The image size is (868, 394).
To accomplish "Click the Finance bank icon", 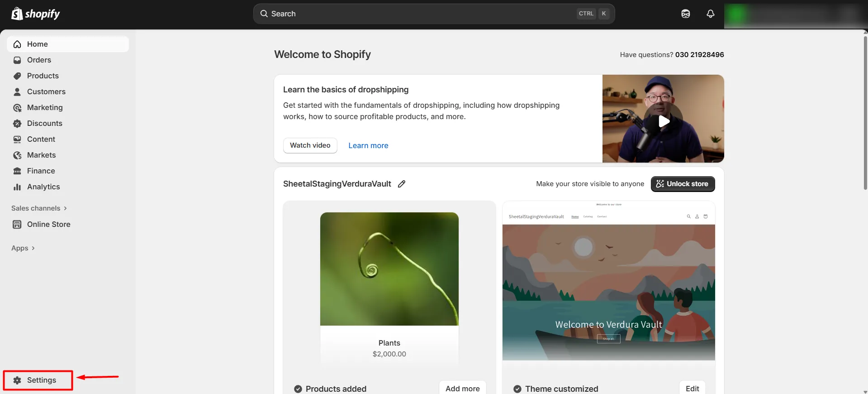I will 17,171.
